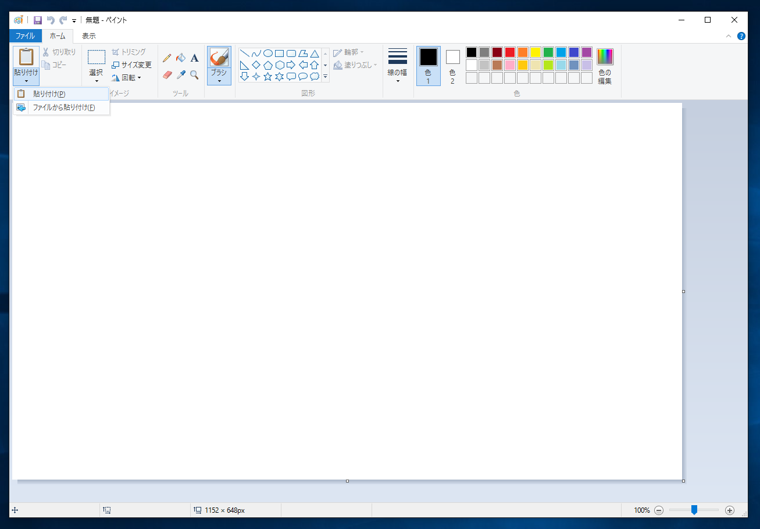Choose the Four-point star shape
Viewport: 760px width, 529px height.
click(x=256, y=77)
